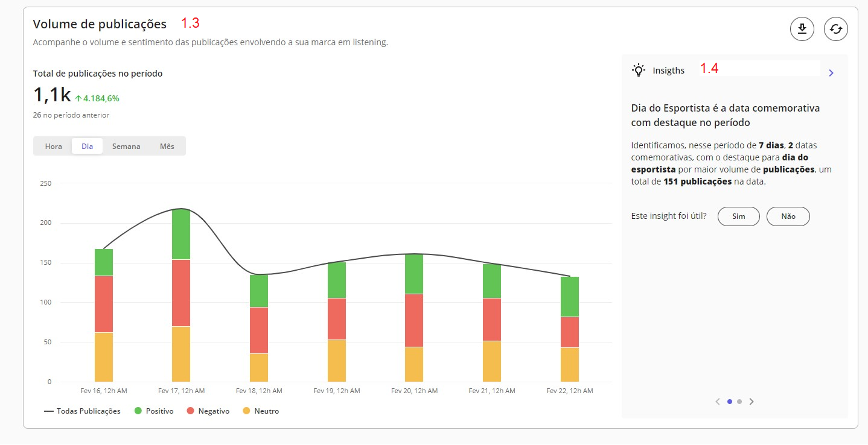868x445 pixels.
Task: Toggle Negativo series in legend
Action: pyautogui.click(x=208, y=411)
